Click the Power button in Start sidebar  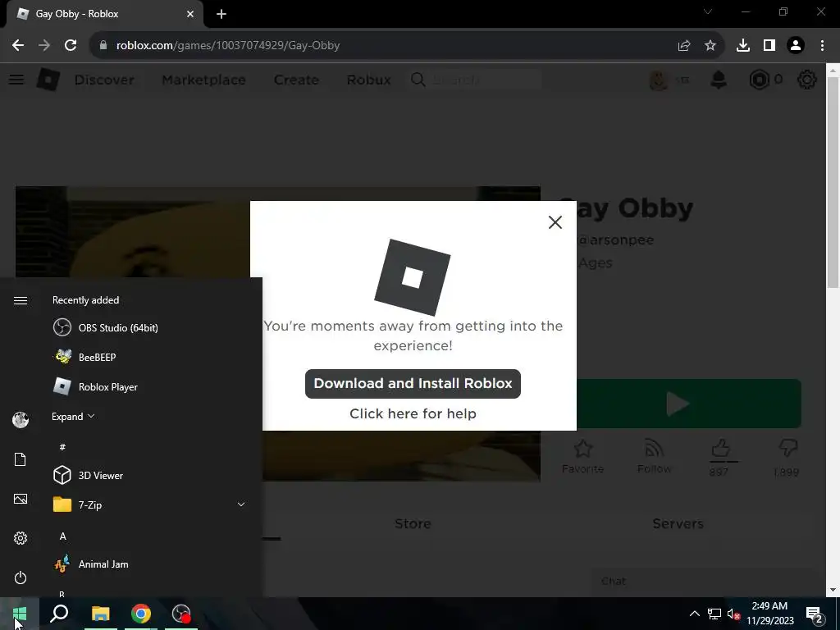tap(21, 578)
